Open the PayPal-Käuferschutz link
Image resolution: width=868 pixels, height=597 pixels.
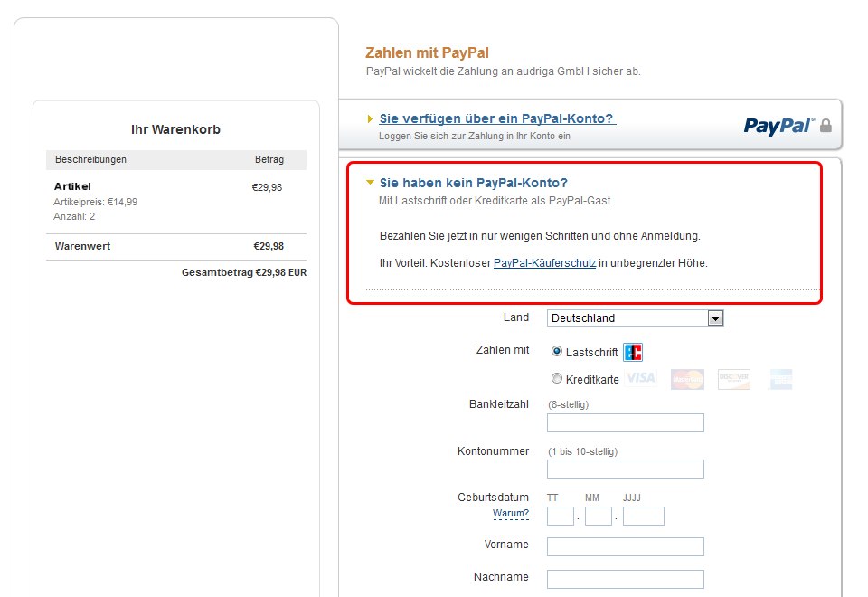(x=544, y=263)
